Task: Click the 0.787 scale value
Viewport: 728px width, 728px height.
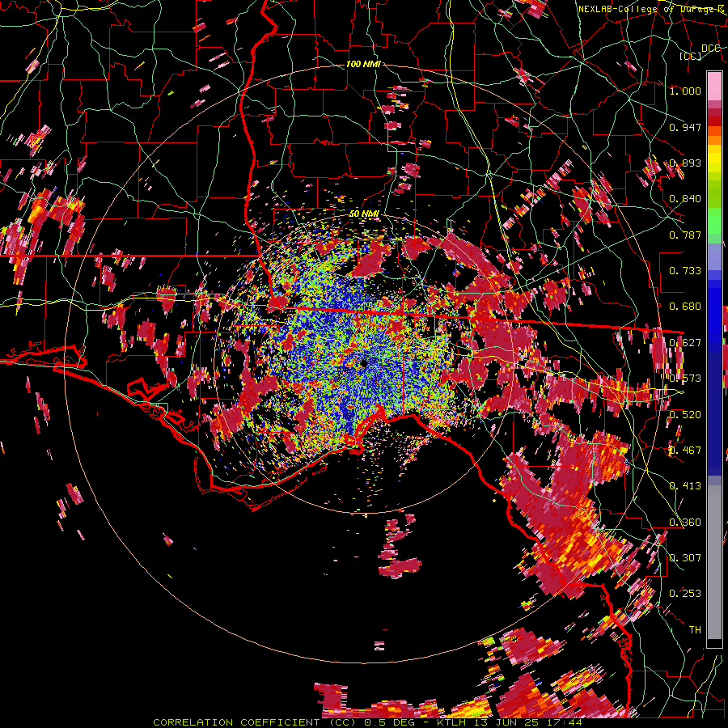Action: pyautogui.click(x=685, y=235)
